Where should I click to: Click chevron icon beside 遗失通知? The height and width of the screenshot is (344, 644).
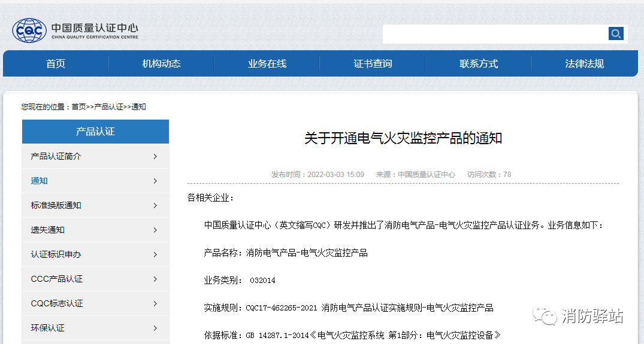pos(155,230)
